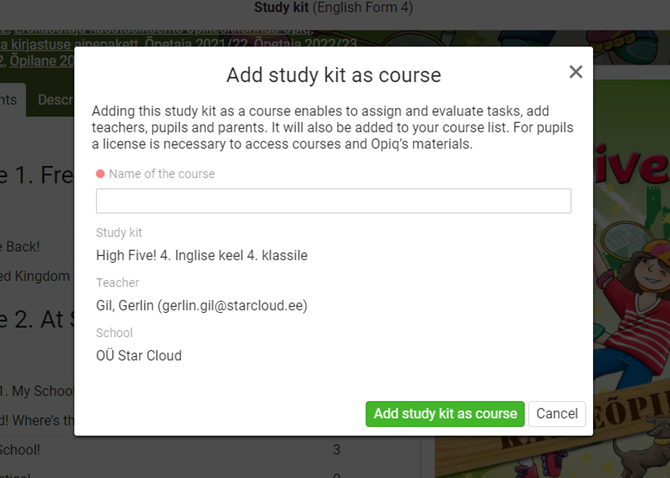This screenshot has width=670, height=478.
Task: Open the 1. My School lesson entry
Action: 36,390
